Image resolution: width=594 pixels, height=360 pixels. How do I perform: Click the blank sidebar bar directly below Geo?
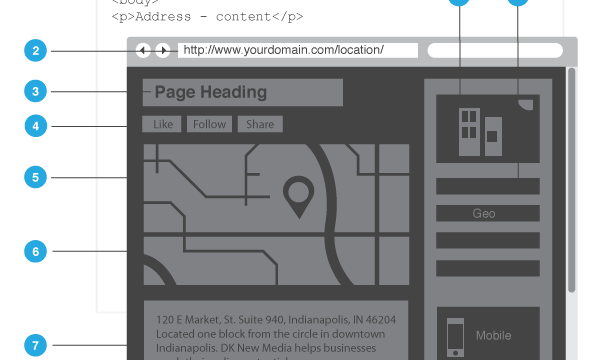coord(488,241)
